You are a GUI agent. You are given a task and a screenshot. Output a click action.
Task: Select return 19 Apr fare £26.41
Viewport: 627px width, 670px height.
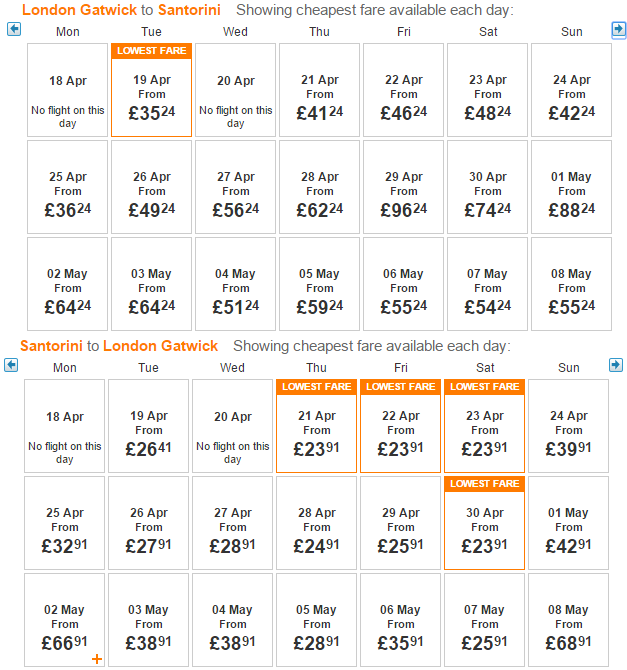[x=148, y=426]
